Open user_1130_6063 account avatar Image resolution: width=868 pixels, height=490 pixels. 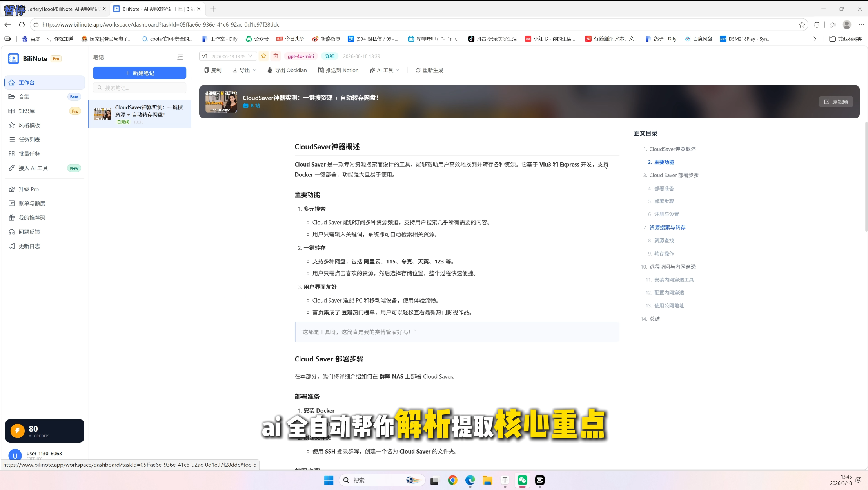click(15, 456)
